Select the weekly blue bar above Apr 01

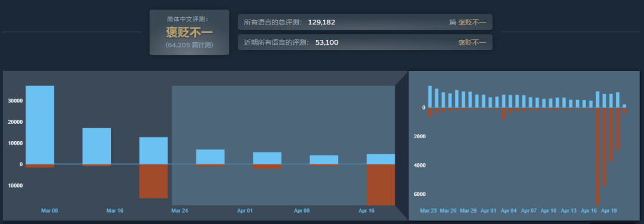[267, 158]
